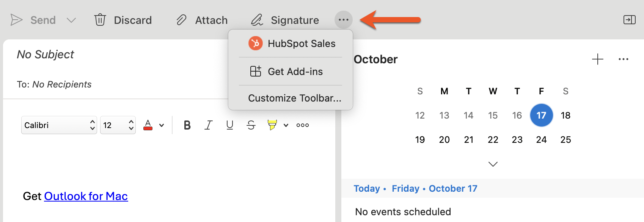This screenshot has width=644, height=222.
Task: Attach a file to the email
Action: pyautogui.click(x=202, y=20)
